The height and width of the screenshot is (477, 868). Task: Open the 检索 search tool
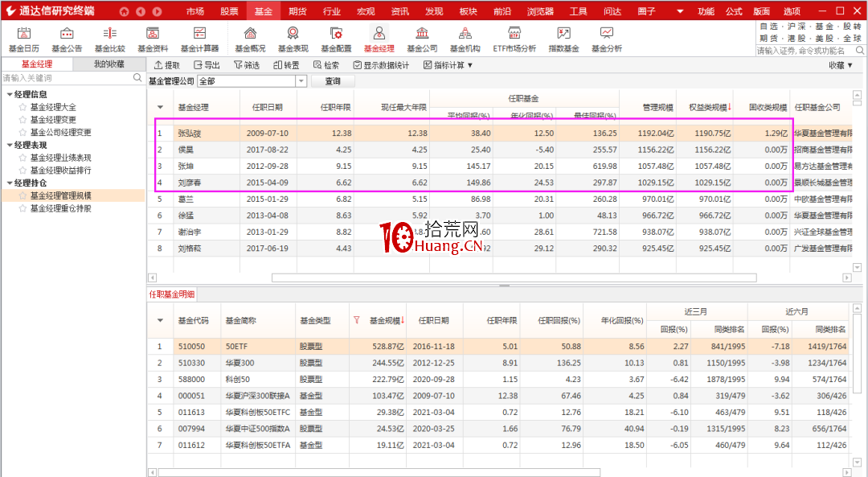tap(326, 65)
